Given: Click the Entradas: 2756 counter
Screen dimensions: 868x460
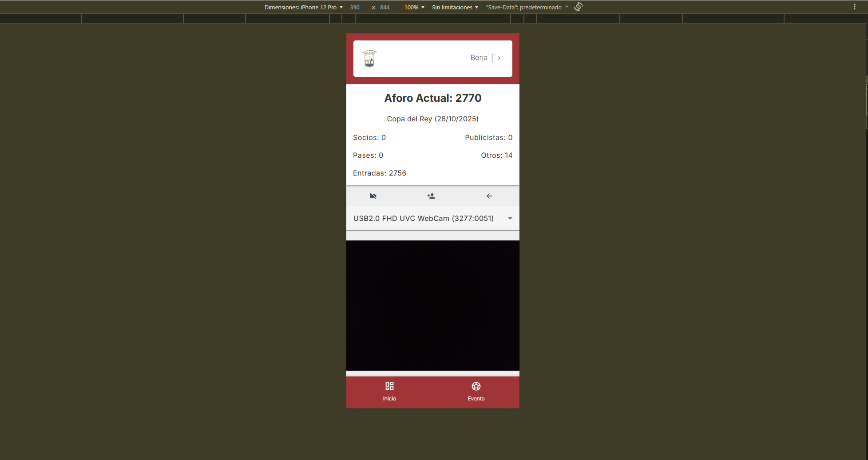Looking at the screenshot, I should click(380, 173).
